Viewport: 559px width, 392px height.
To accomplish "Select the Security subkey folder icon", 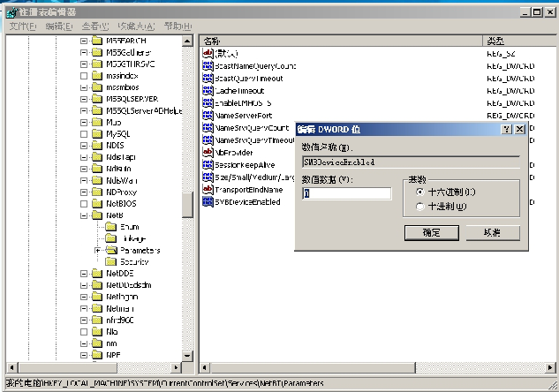I will click(x=111, y=262).
